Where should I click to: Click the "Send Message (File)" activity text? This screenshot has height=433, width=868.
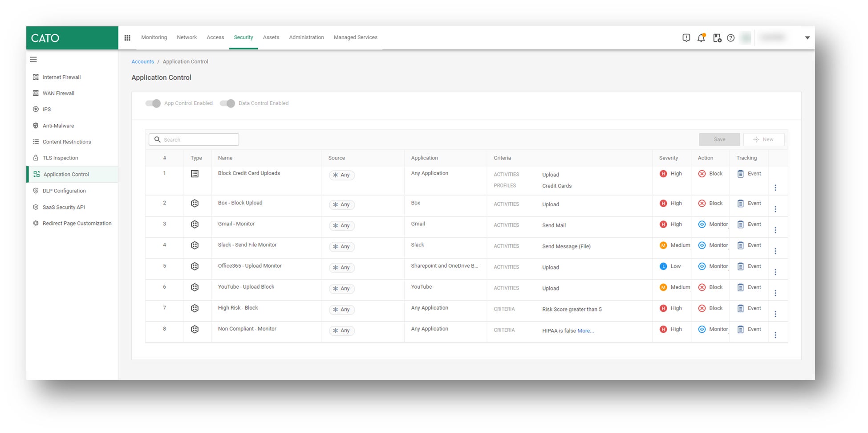click(566, 246)
